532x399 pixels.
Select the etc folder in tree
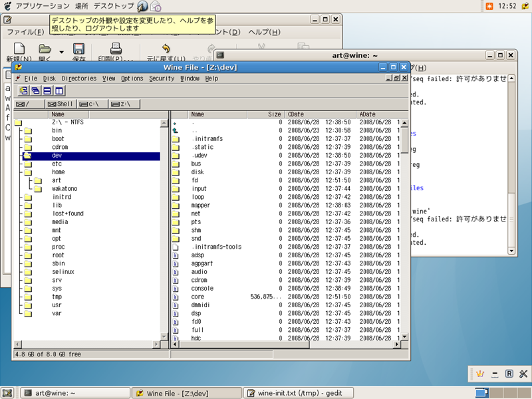coord(57,164)
